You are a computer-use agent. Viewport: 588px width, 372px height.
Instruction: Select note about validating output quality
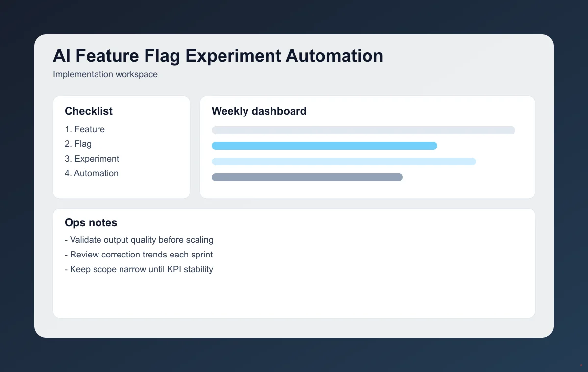coord(139,240)
